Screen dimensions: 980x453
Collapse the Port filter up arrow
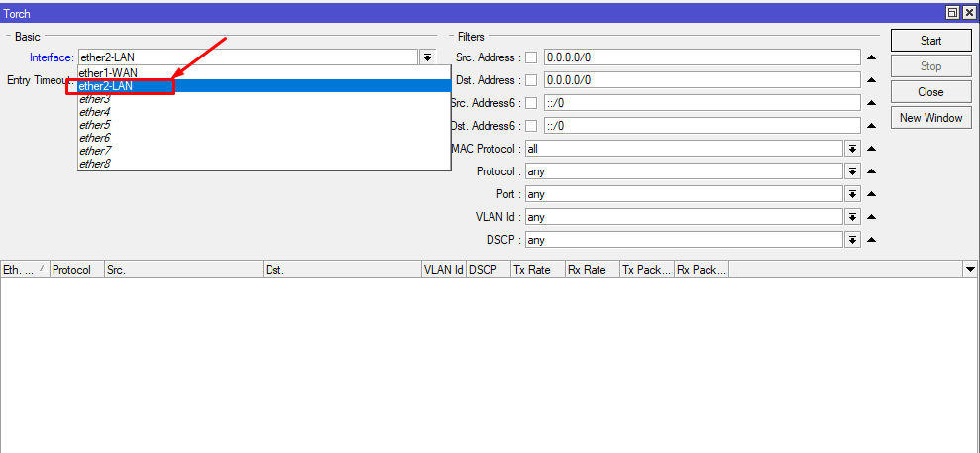872,194
